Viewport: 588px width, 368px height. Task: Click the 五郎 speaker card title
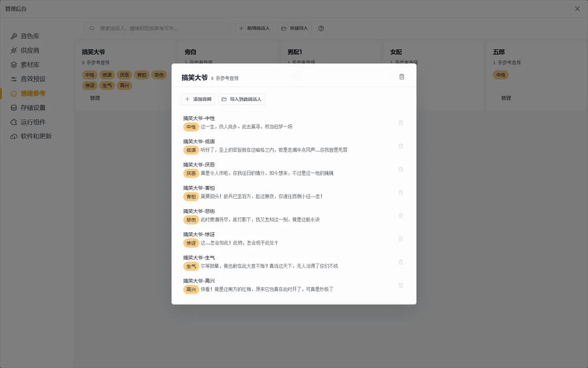click(x=499, y=52)
